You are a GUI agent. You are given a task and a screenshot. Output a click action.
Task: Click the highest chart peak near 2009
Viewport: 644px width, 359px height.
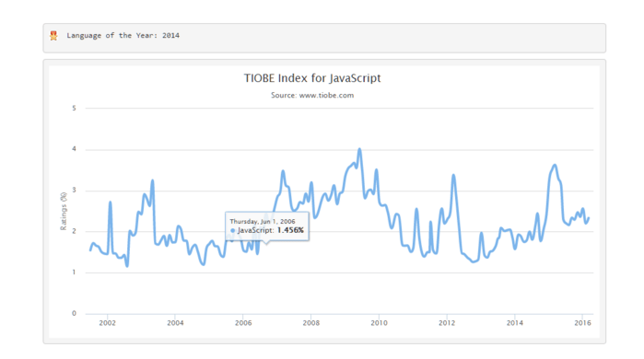click(360, 149)
